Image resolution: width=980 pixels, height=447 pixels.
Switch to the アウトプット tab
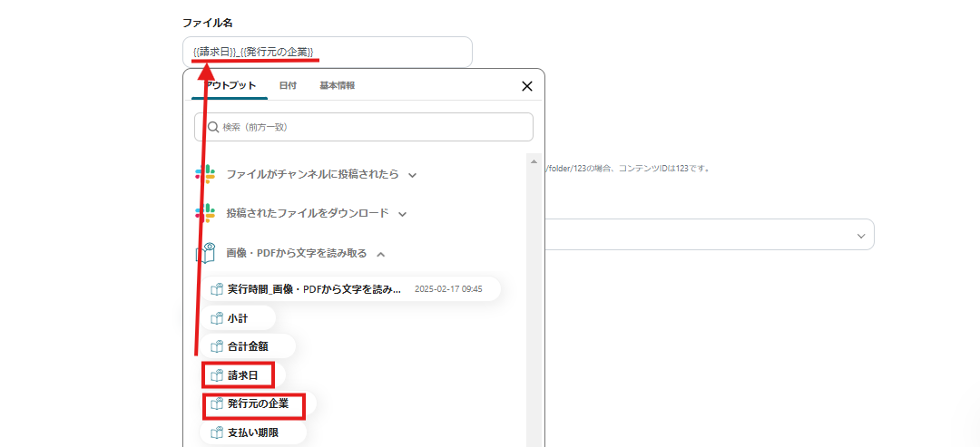click(230, 85)
